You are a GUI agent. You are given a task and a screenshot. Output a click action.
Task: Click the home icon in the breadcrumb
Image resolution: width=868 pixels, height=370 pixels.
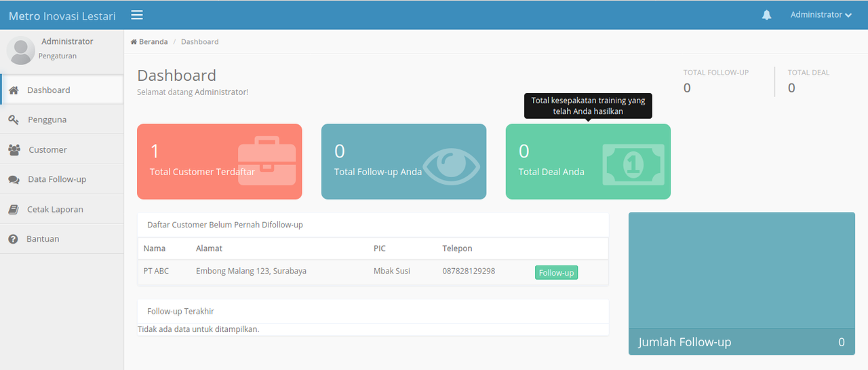coord(134,41)
